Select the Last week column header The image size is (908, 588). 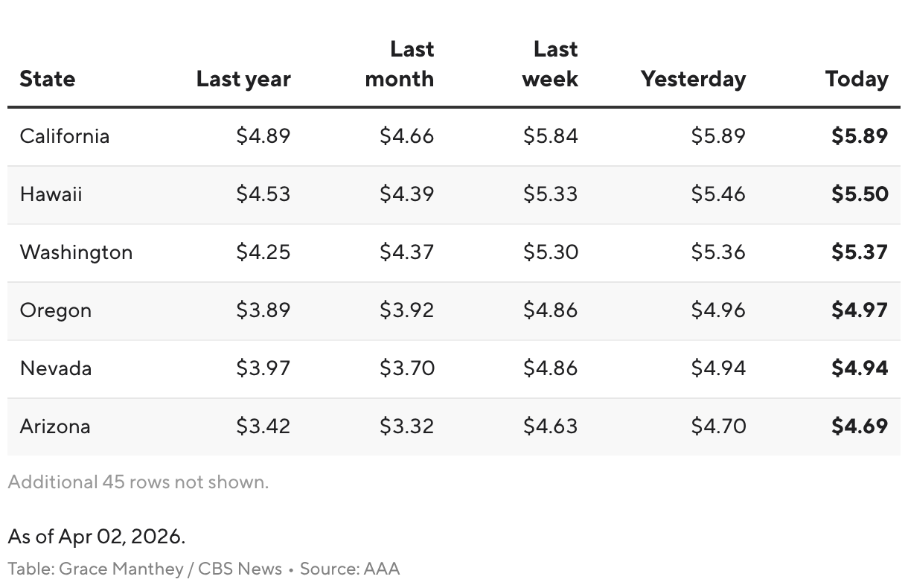pyautogui.click(x=551, y=65)
